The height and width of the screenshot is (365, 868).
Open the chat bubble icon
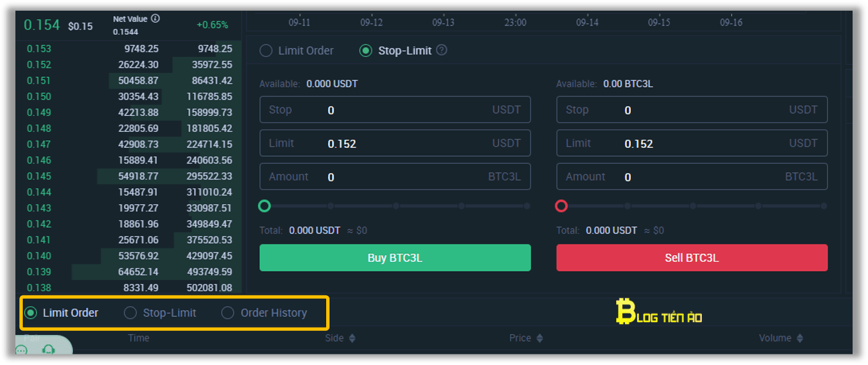pyautogui.click(x=21, y=350)
